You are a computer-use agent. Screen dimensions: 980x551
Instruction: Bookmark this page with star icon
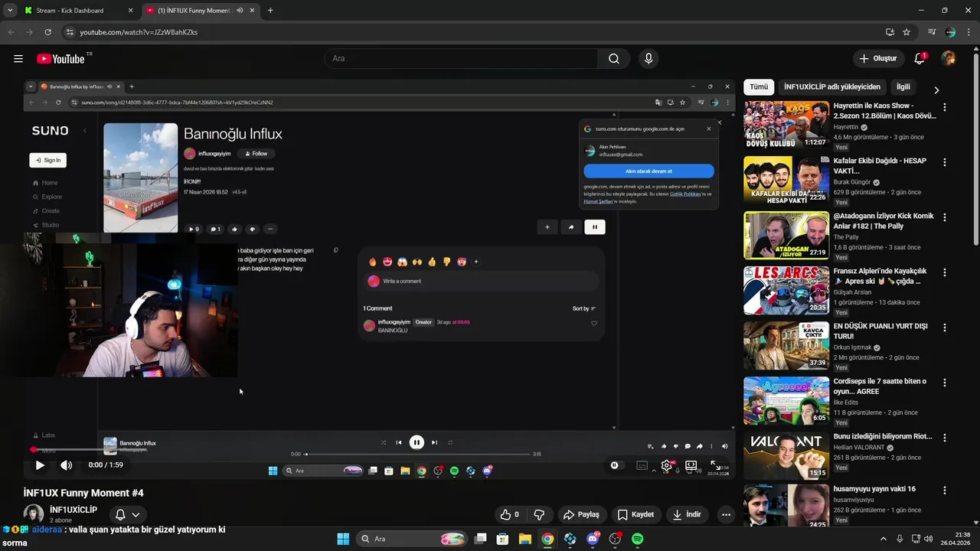tap(906, 32)
